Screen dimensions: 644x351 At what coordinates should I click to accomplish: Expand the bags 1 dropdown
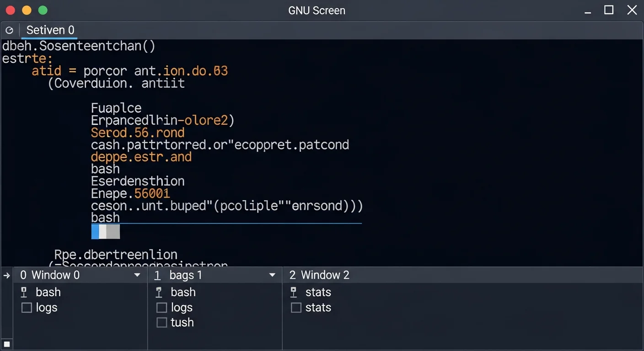pyautogui.click(x=272, y=275)
